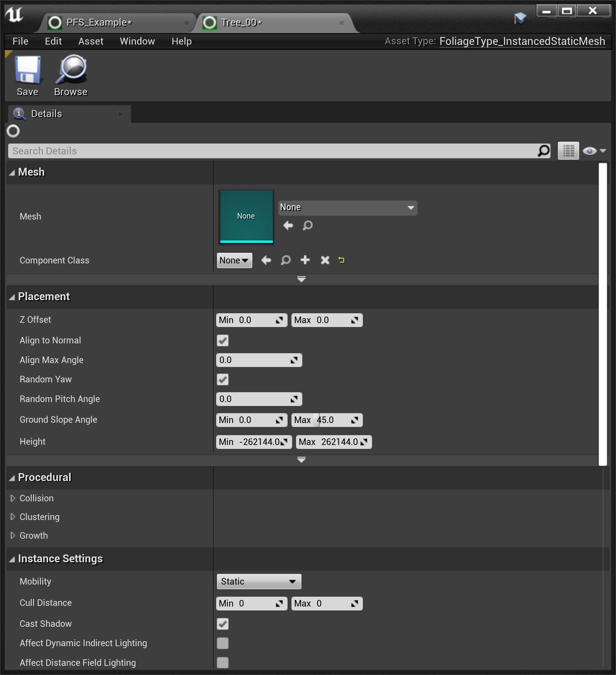Click the Ground Slope Angle Max slider field
616x675 pixels.
(327, 420)
